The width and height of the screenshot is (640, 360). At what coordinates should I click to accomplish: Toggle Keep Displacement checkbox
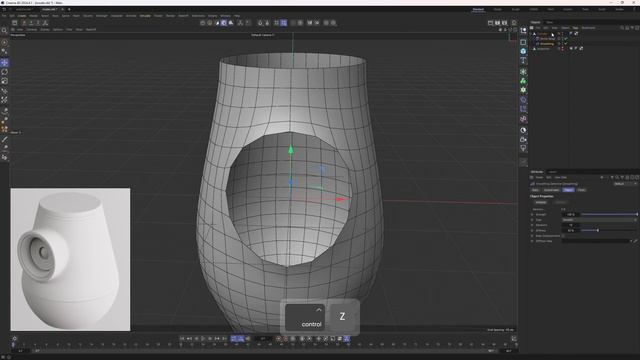[x=563, y=236]
